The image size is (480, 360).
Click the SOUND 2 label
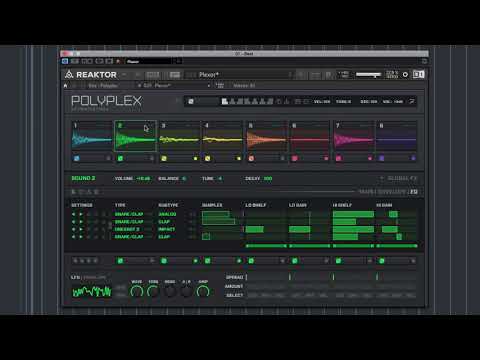click(83, 178)
